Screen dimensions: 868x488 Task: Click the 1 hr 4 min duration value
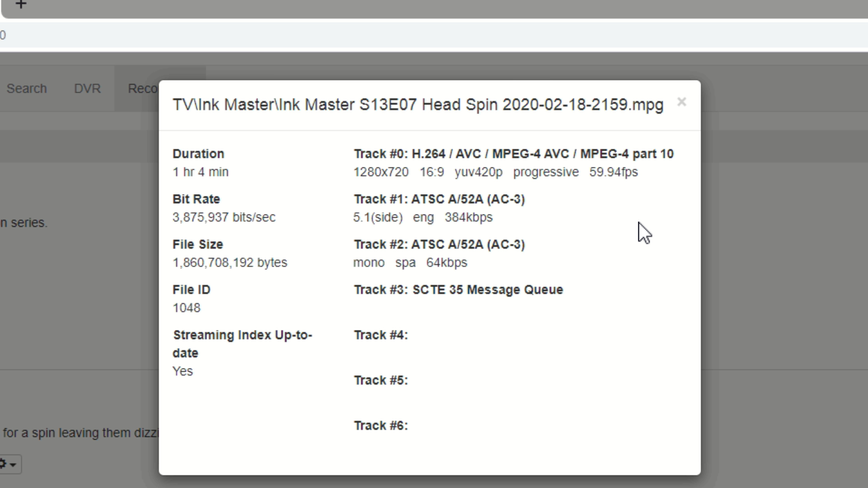coord(200,172)
